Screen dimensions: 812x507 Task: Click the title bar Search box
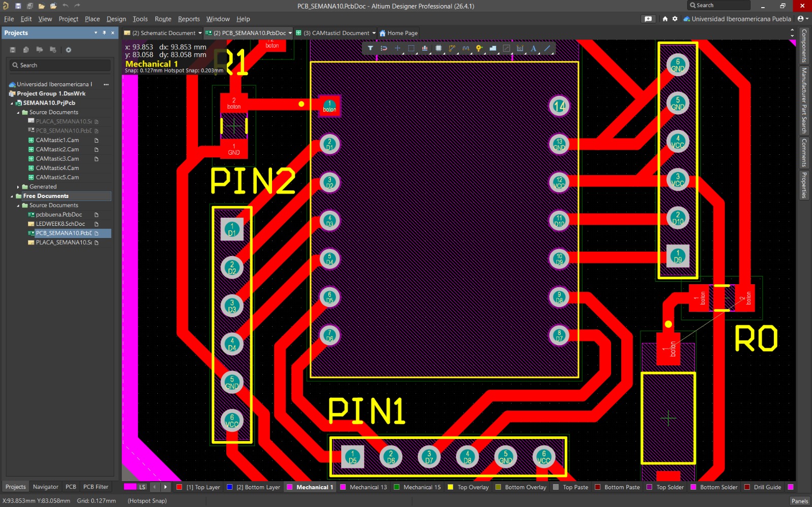coord(719,6)
